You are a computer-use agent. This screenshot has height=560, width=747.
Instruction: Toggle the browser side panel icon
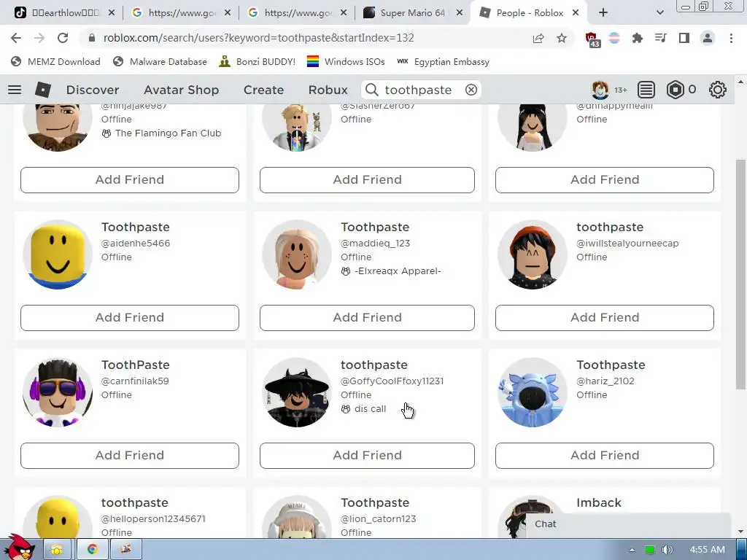(x=684, y=38)
